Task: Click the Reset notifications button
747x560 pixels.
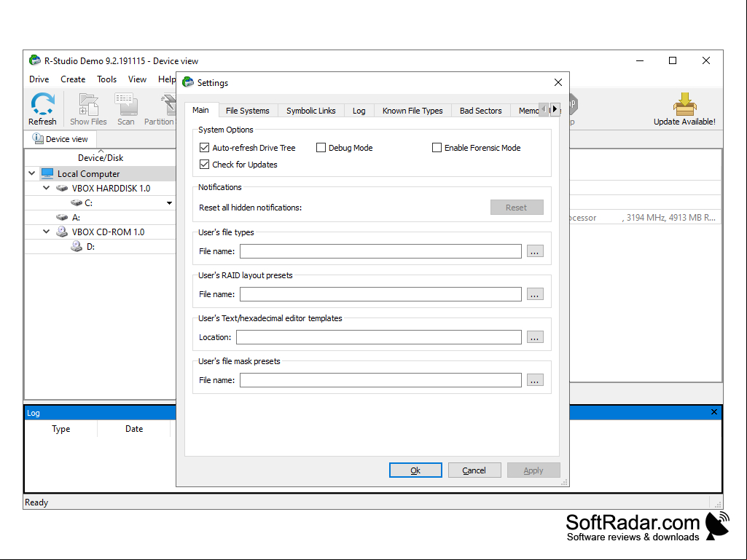Action: coord(517,207)
